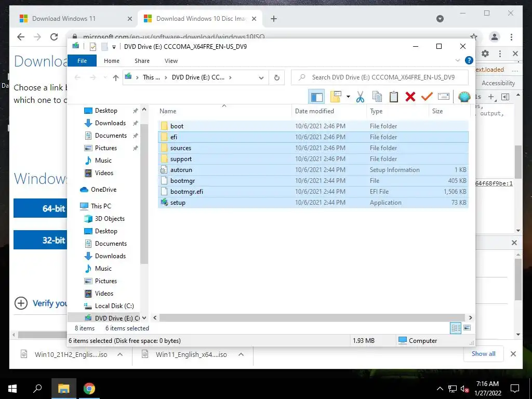The height and width of the screenshot is (399, 532).
Task: Select the sources folder row
Action: pos(313,148)
